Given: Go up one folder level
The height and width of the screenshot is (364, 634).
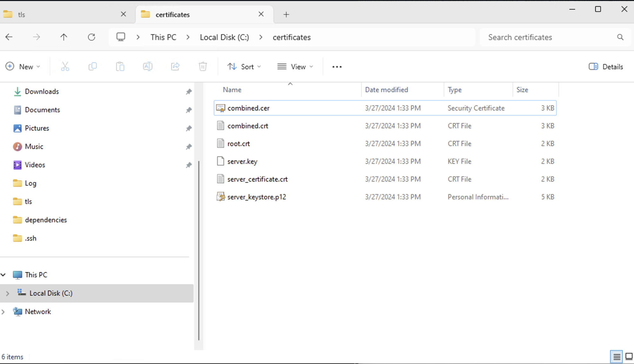Looking at the screenshot, I should (64, 37).
